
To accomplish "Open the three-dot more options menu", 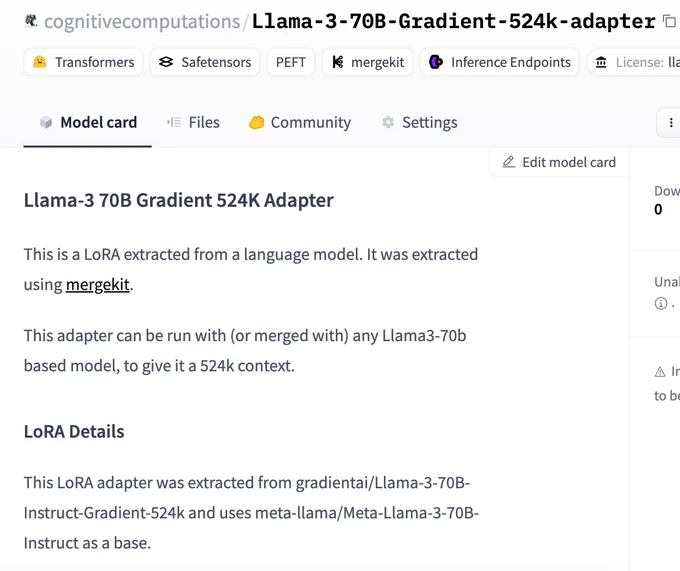I will pyautogui.click(x=670, y=123).
